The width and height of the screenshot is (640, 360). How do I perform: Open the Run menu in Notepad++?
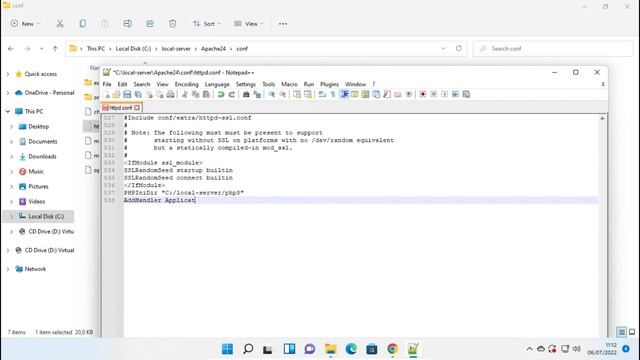309,84
